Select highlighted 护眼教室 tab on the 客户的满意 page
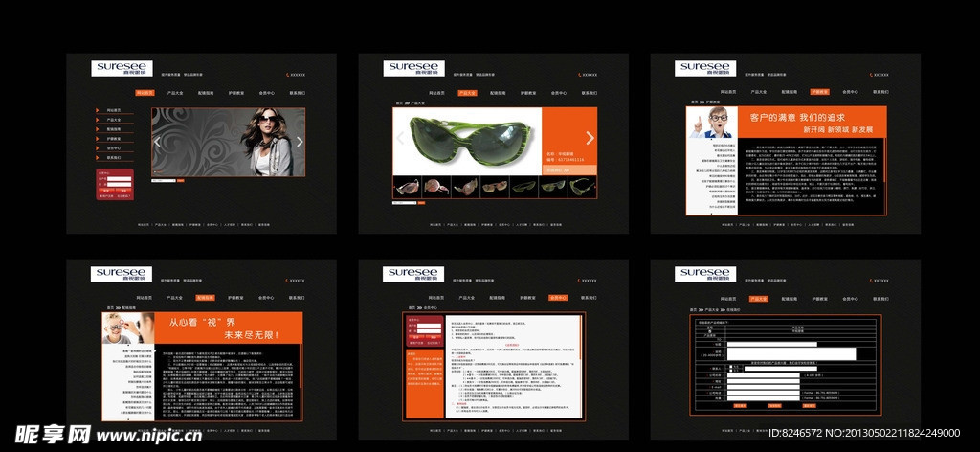 pos(819,92)
